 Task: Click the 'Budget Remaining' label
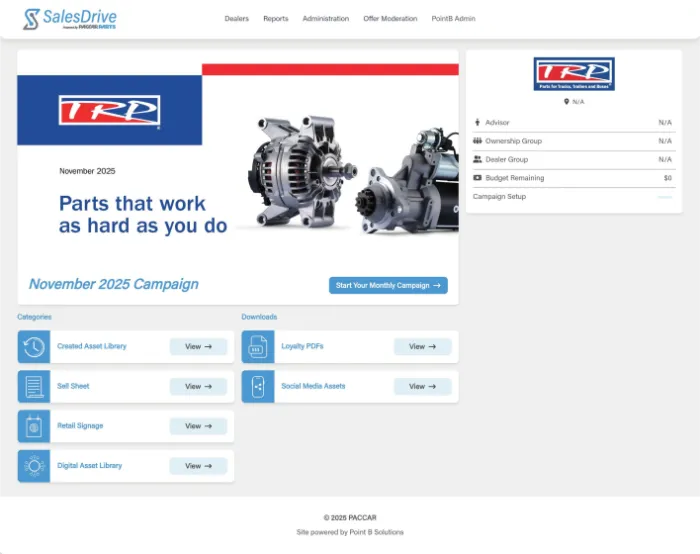coord(514,178)
